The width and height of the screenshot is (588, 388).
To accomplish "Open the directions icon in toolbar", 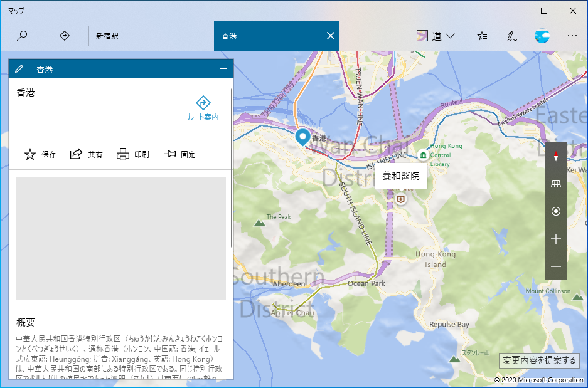I will pyautogui.click(x=64, y=36).
